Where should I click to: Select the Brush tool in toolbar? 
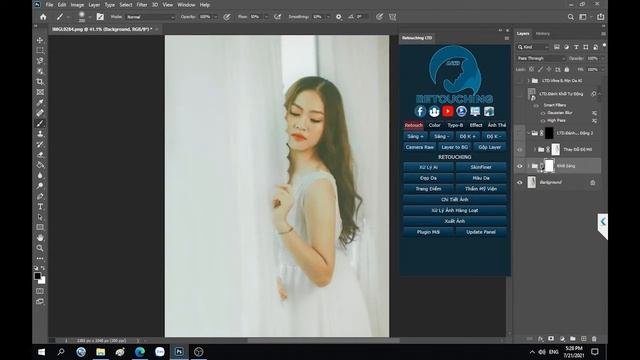point(40,123)
